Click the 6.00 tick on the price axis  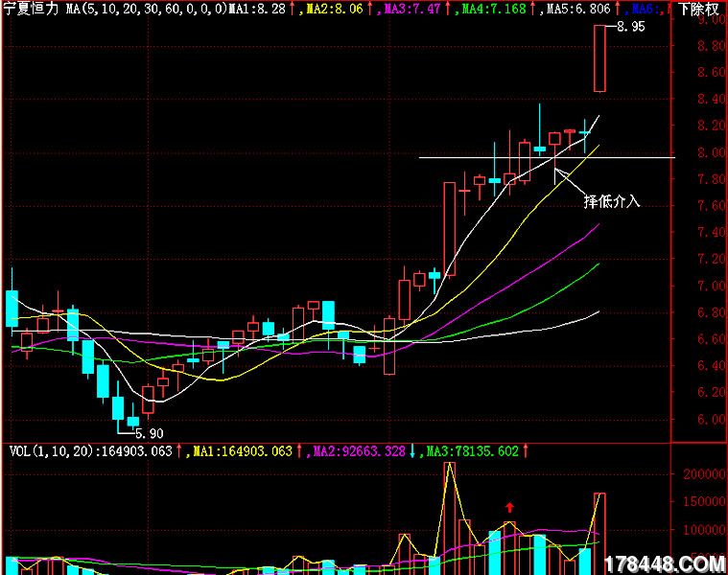(712, 419)
